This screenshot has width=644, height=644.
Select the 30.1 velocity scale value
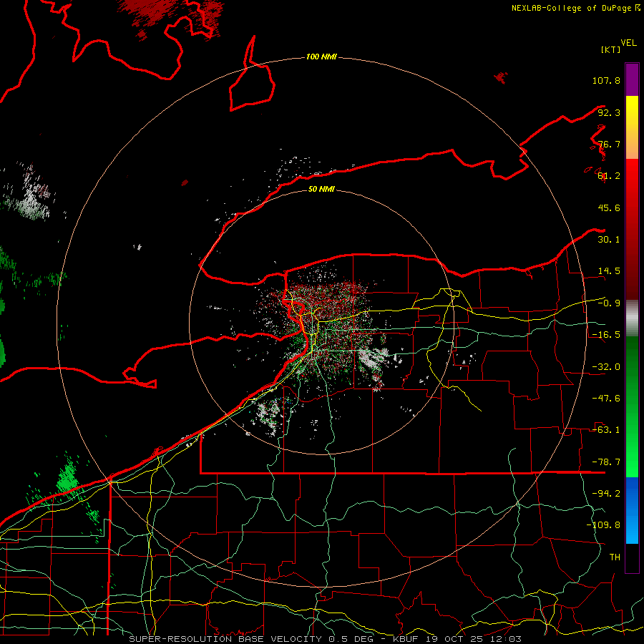click(x=609, y=240)
